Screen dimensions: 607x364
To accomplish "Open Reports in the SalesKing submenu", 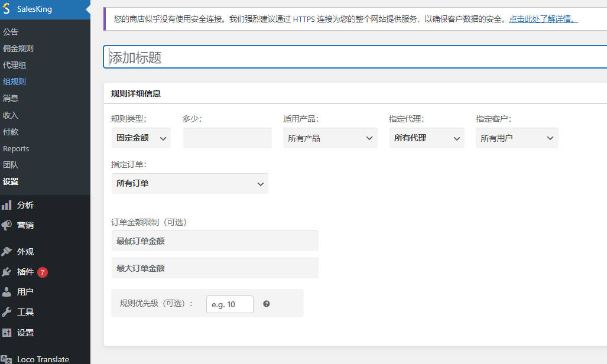I will (16, 149).
